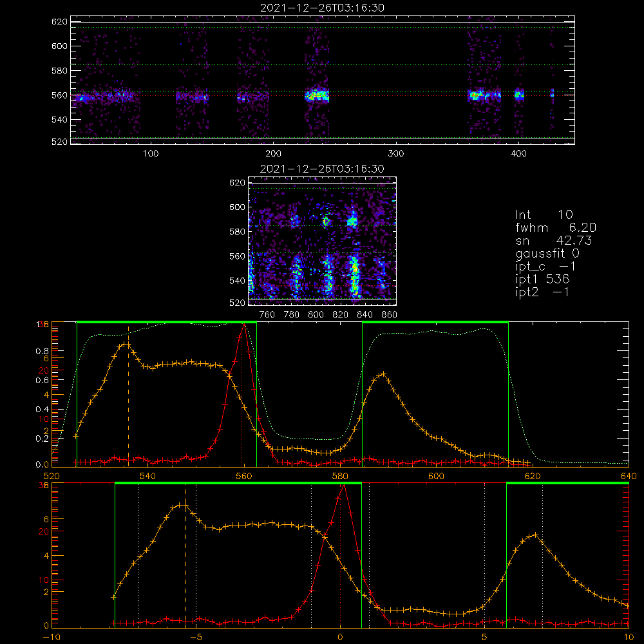The height and width of the screenshot is (644, 644).
Task: Click the timestamp title above the small square image
Action: (322, 169)
